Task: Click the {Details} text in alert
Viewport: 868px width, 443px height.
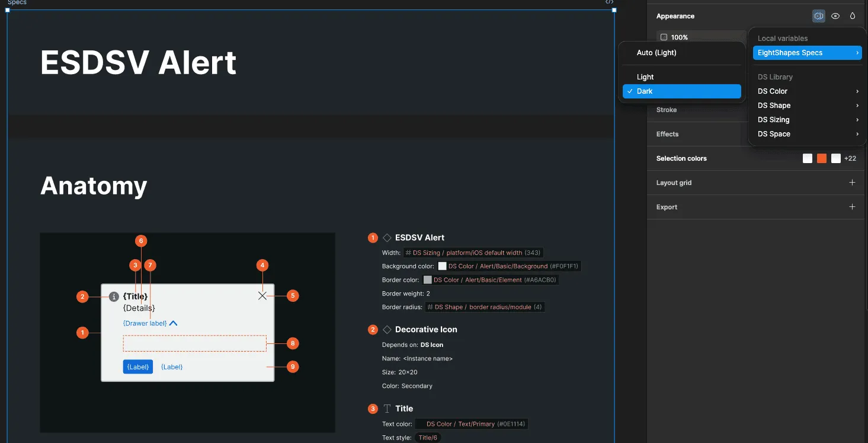Action: click(x=139, y=308)
